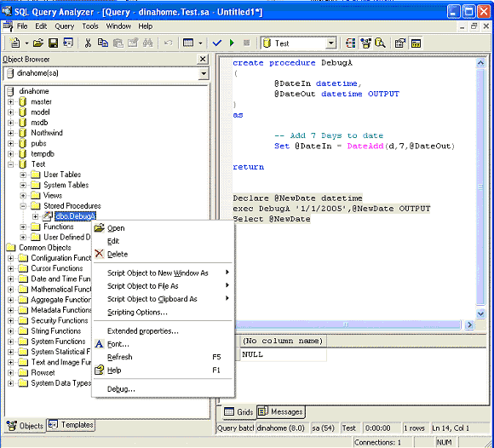Choose Debug in the context menu
The width and height of the screenshot is (494, 448).
click(163, 388)
